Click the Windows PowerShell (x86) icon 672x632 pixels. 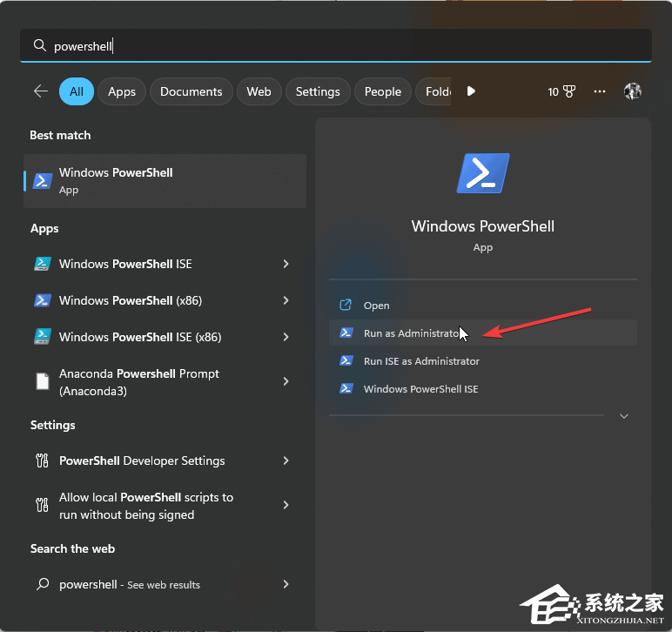[43, 300]
